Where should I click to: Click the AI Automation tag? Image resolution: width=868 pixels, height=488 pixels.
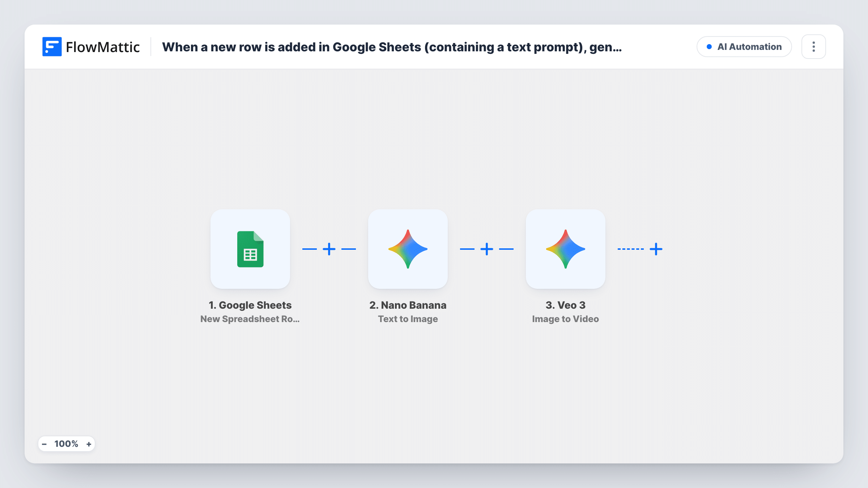tap(744, 47)
